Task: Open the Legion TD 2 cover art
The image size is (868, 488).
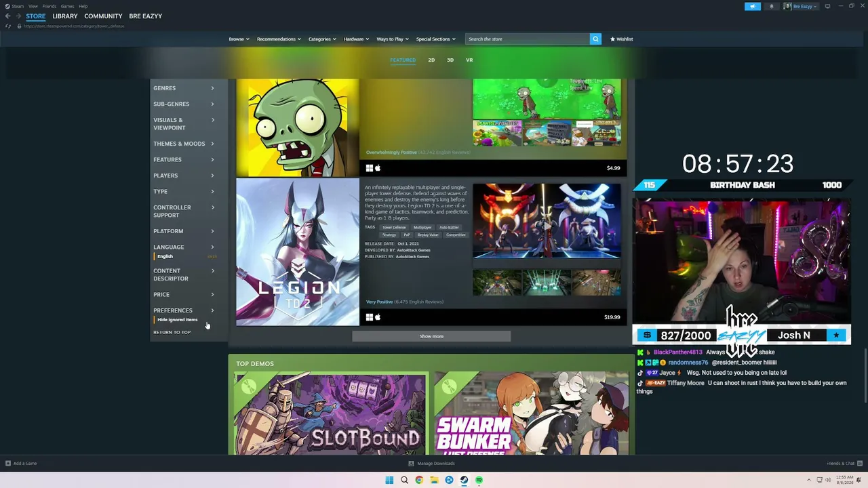Action: coord(298,252)
